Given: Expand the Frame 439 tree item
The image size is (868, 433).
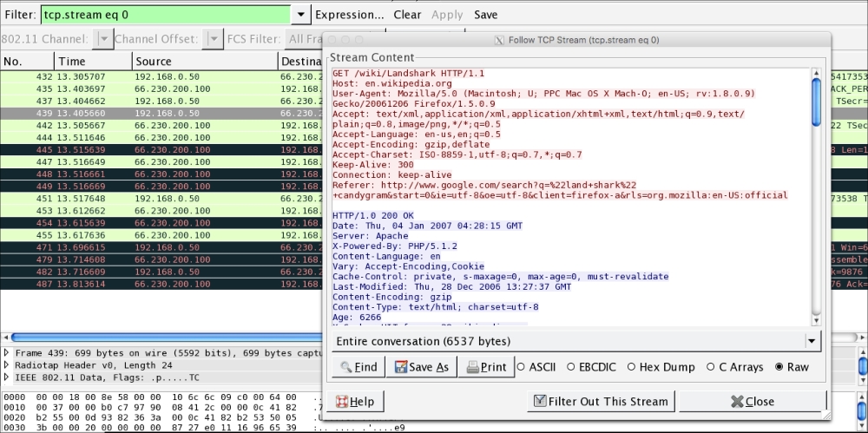Looking at the screenshot, I should [8, 353].
